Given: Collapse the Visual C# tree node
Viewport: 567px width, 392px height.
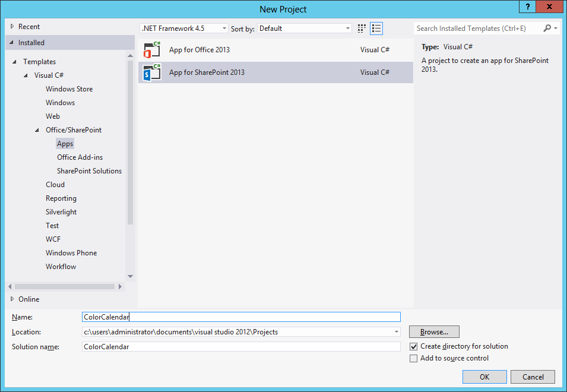Looking at the screenshot, I should pyautogui.click(x=26, y=75).
